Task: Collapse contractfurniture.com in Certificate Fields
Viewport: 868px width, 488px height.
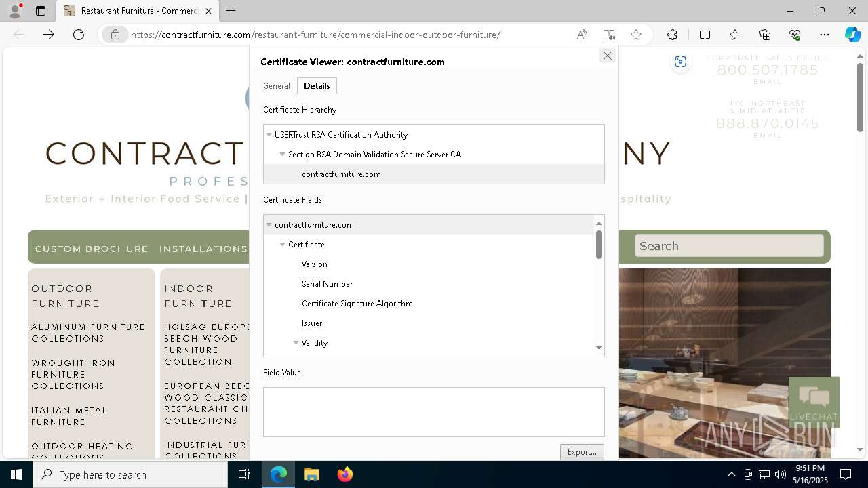Action: coord(269,225)
